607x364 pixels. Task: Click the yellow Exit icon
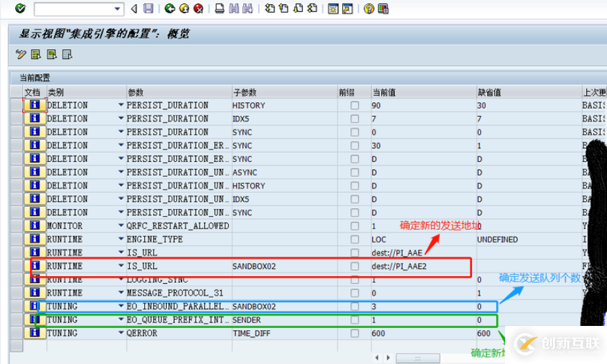coord(184,8)
